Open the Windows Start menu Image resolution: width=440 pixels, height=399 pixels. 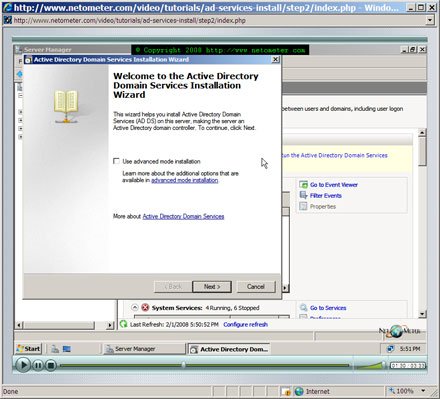(29, 349)
